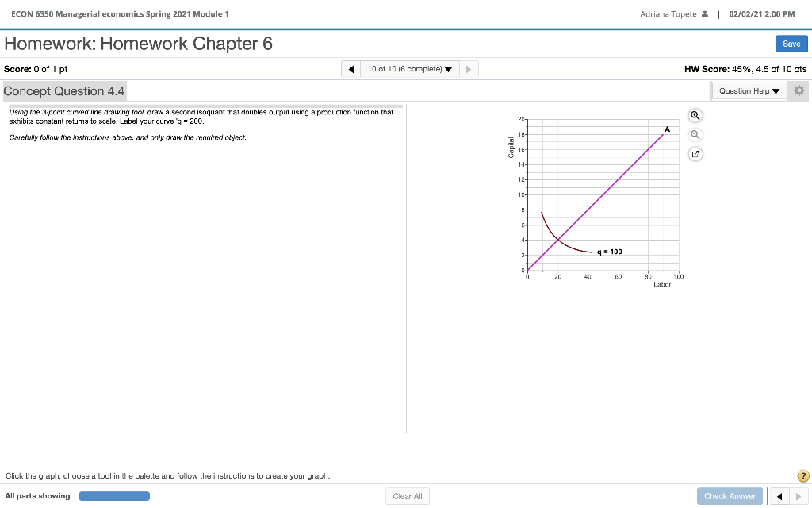
Task: Open the Question Help dropdown
Action: [748, 90]
